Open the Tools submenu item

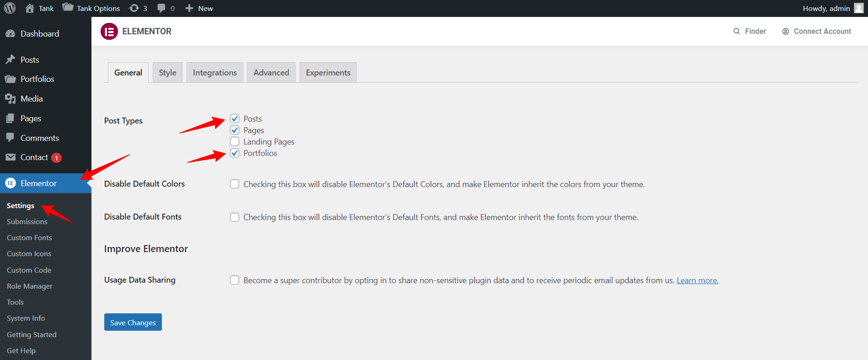[15, 302]
